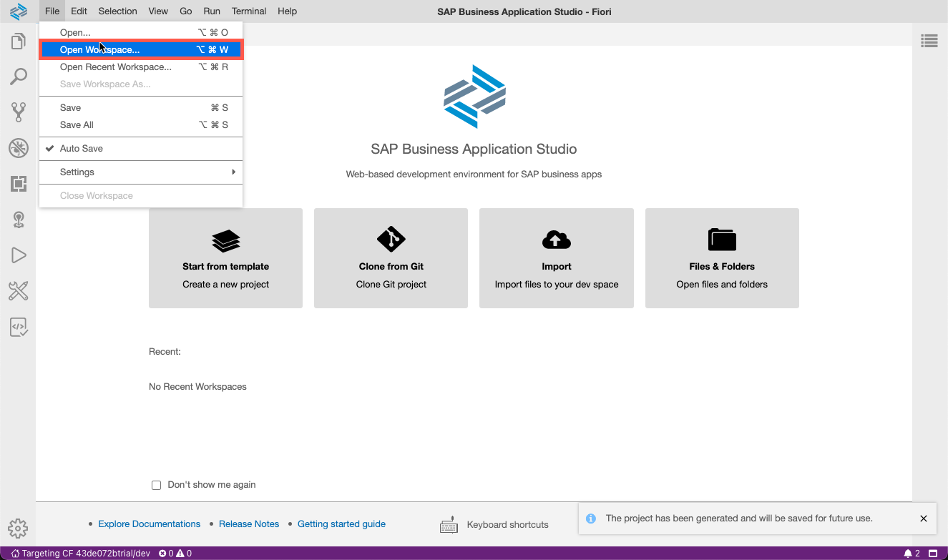
Task: Click the errors and warnings status counter
Action: coord(175,554)
